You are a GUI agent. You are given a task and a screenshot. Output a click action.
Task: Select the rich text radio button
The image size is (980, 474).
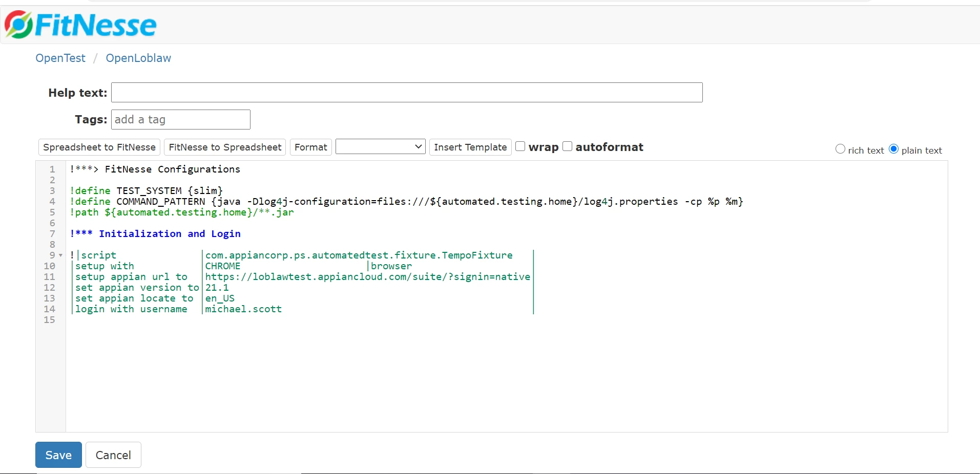point(840,149)
